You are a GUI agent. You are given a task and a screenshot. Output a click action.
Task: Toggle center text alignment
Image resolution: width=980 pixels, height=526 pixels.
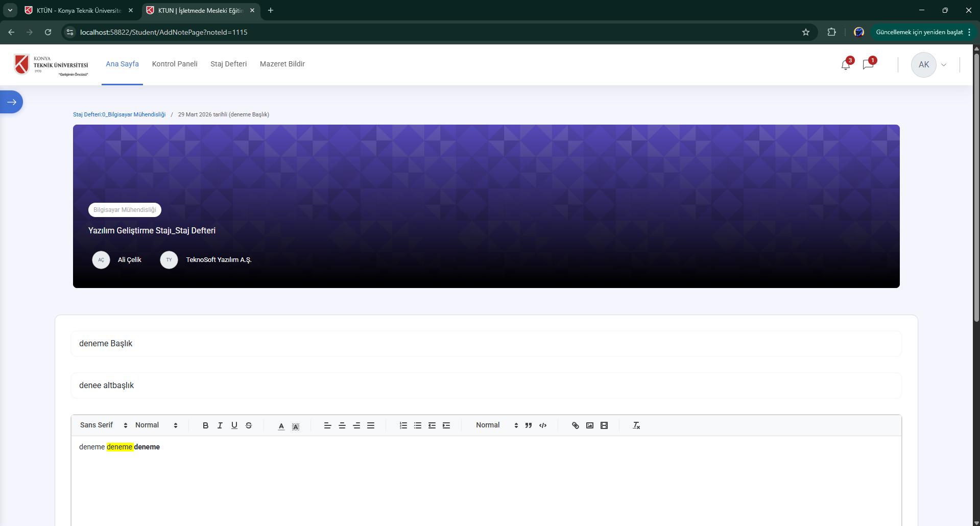[342, 425]
